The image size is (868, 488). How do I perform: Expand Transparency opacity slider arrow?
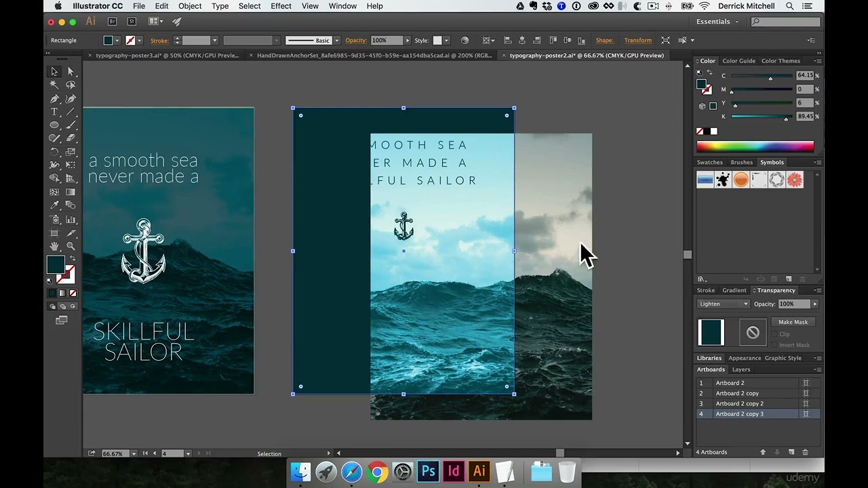(815, 304)
